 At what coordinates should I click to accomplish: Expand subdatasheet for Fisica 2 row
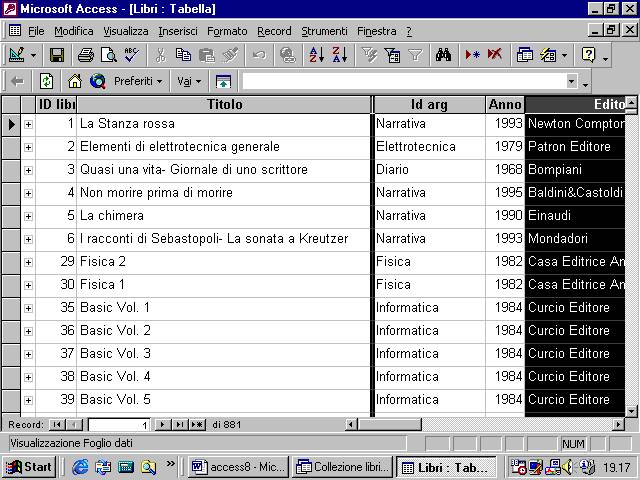point(28,262)
